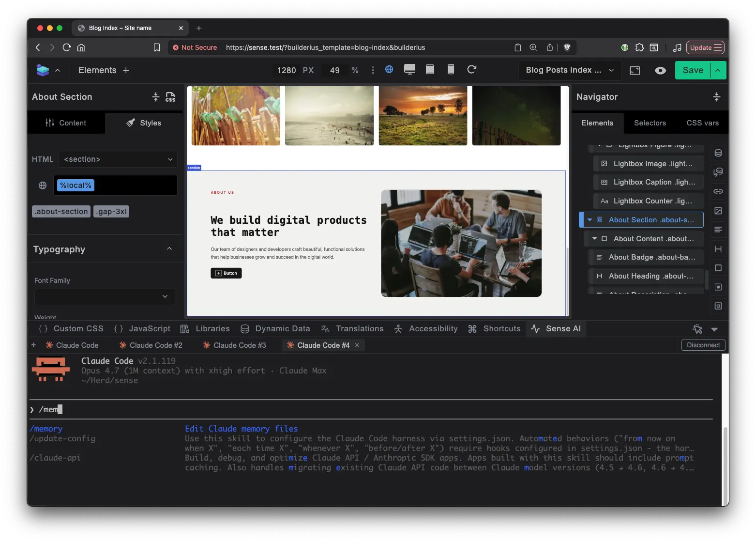The width and height of the screenshot is (756, 542).
Task: Click the green Save button
Action: tap(693, 70)
